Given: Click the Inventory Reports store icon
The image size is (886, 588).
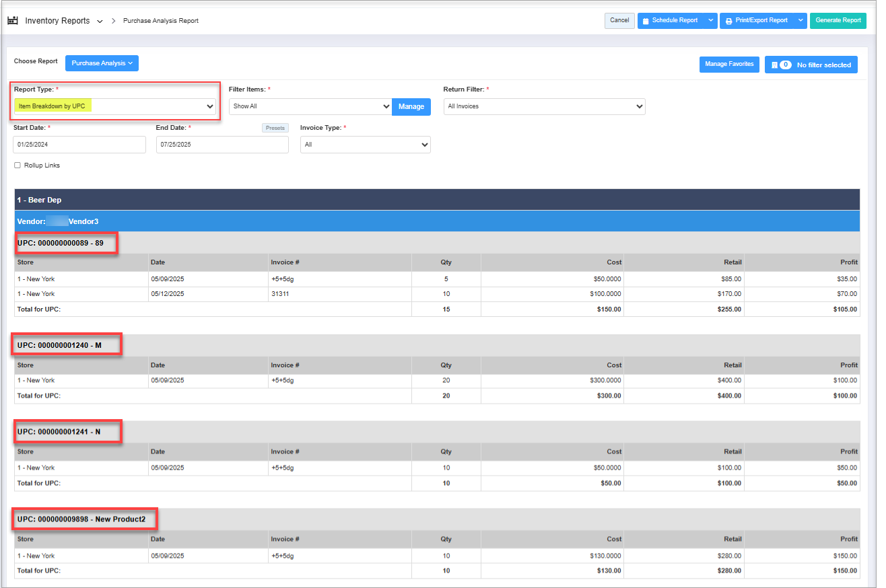Looking at the screenshot, I should (13, 21).
